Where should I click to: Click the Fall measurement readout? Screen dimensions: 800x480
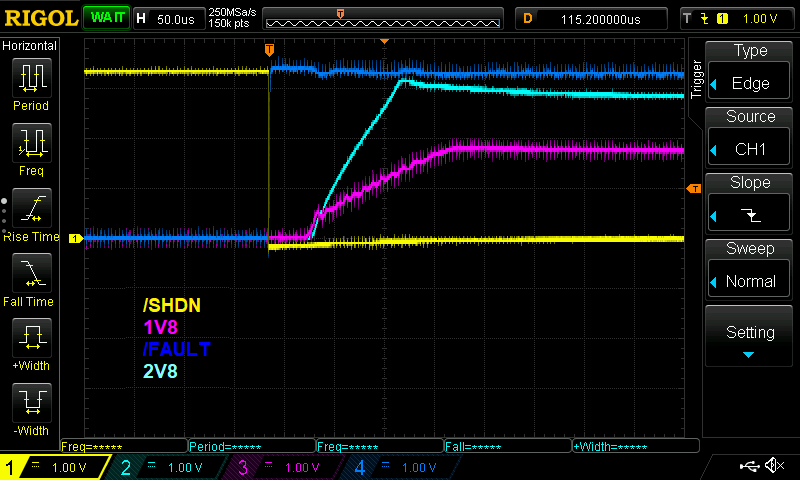click(x=508, y=447)
